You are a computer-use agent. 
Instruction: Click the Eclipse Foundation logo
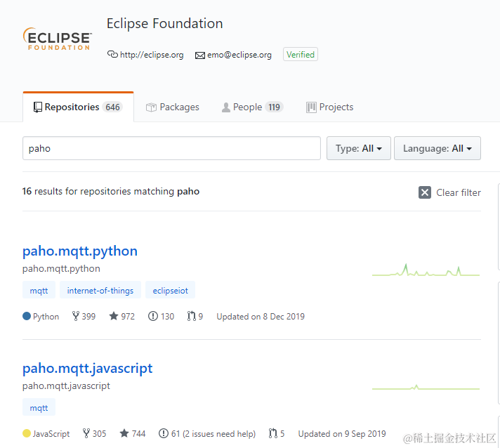pyautogui.click(x=58, y=39)
